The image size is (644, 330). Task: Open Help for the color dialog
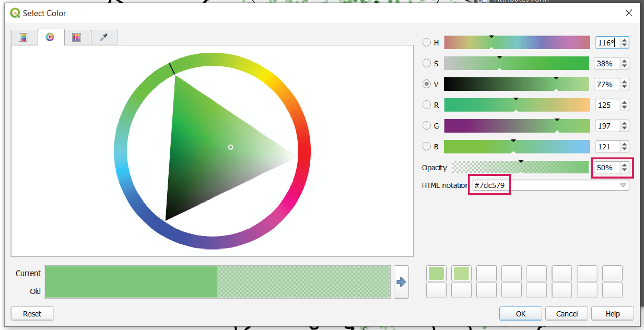click(x=612, y=313)
